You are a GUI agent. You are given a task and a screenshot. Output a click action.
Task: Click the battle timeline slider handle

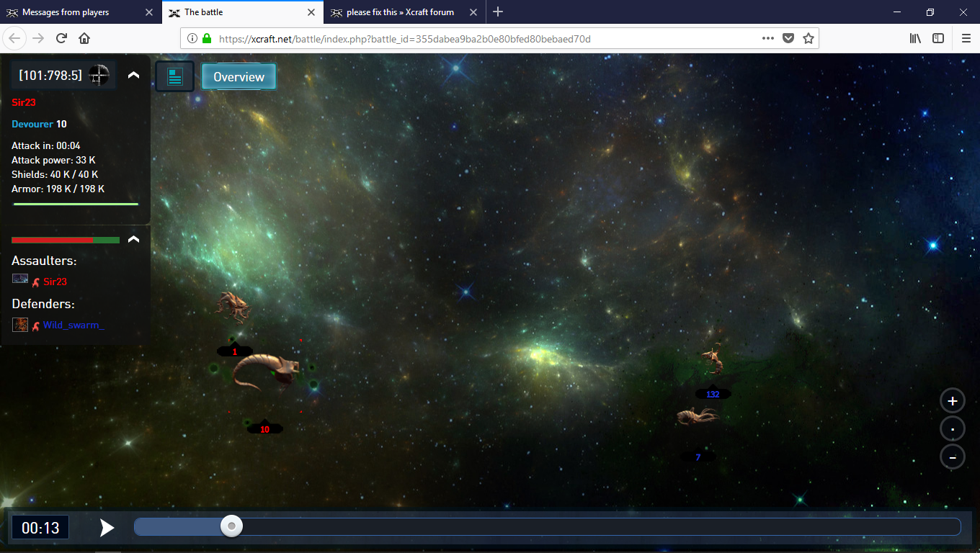[231, 526]
